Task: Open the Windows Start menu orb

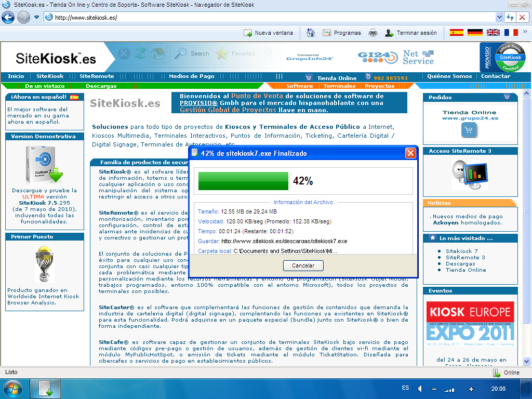Action: point(12,389)
